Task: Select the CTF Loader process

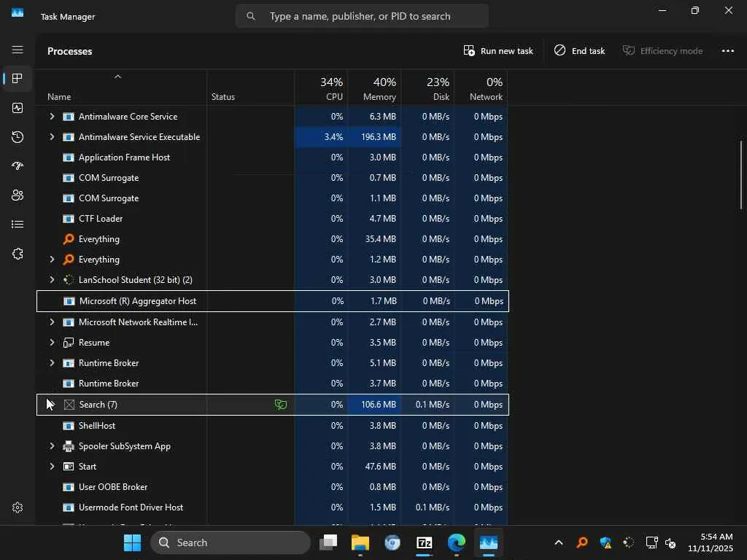Action: coord(273,219)
